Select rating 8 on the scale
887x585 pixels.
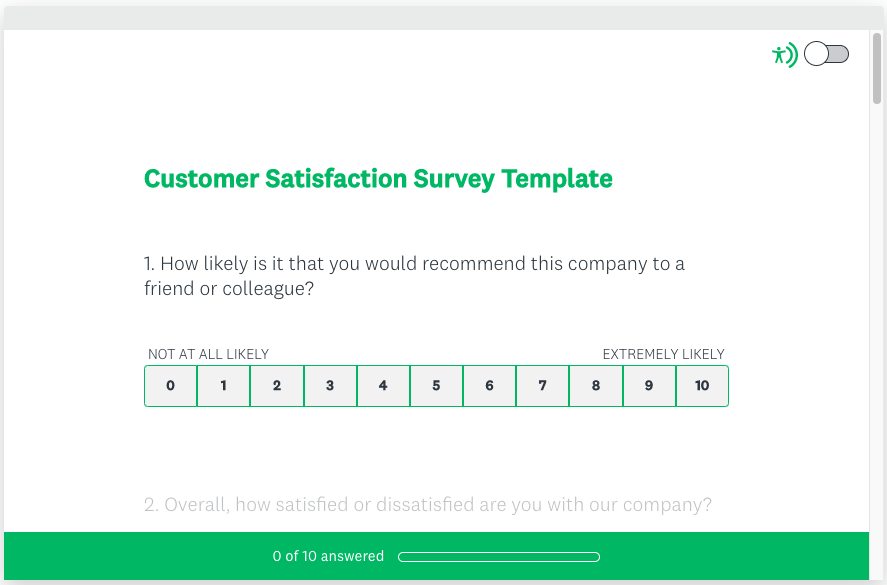(596, 386)
